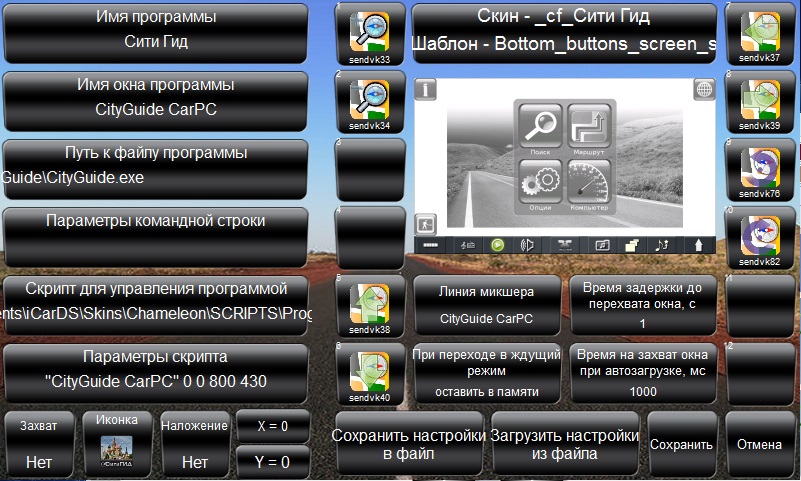Select sendvk38 green up-arrow button

pyautogui.click(x=370, y=306)
